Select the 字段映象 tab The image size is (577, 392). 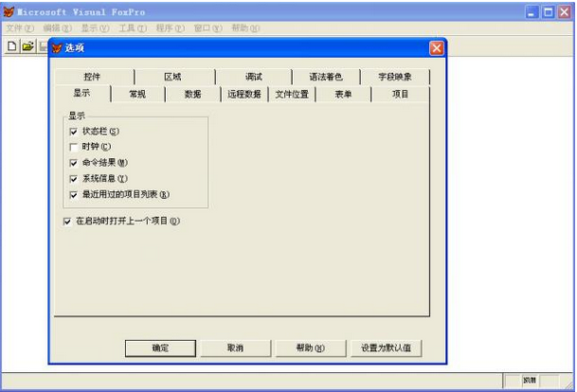[x=395, y=77]
